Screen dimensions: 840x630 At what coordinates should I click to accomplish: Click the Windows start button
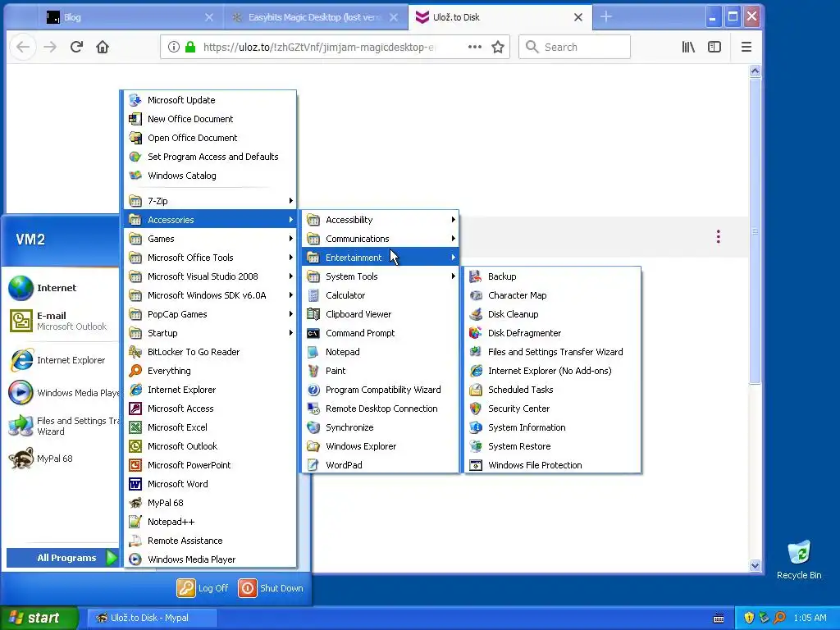(x=39, y=618)
